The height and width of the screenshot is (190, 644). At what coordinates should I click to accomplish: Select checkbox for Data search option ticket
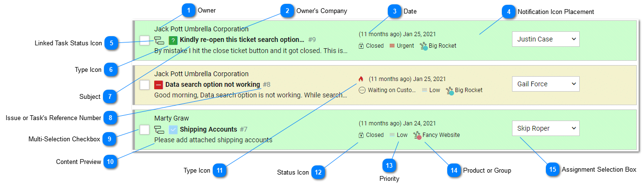144,85
